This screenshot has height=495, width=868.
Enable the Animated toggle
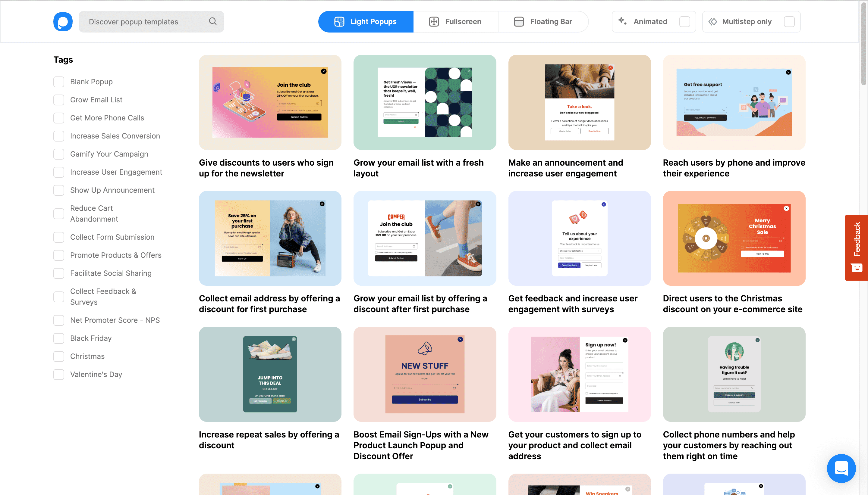pyautogui.click(x=686, y=21)
